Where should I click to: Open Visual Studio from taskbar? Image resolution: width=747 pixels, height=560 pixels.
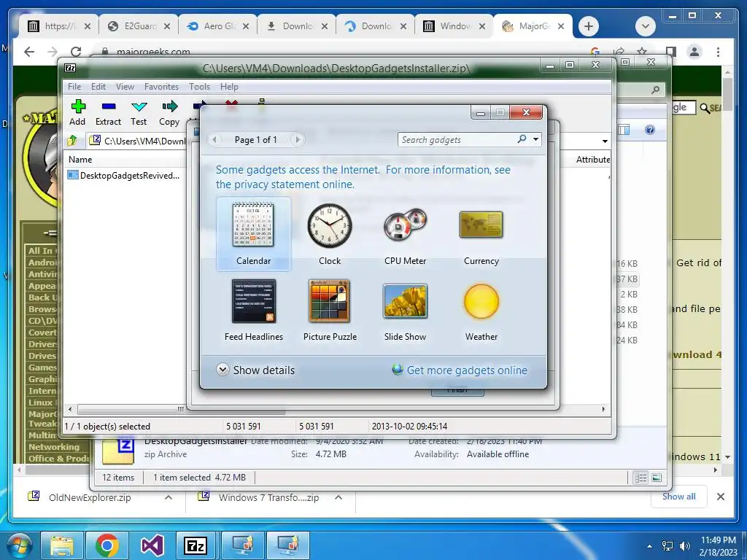(152, 545)
